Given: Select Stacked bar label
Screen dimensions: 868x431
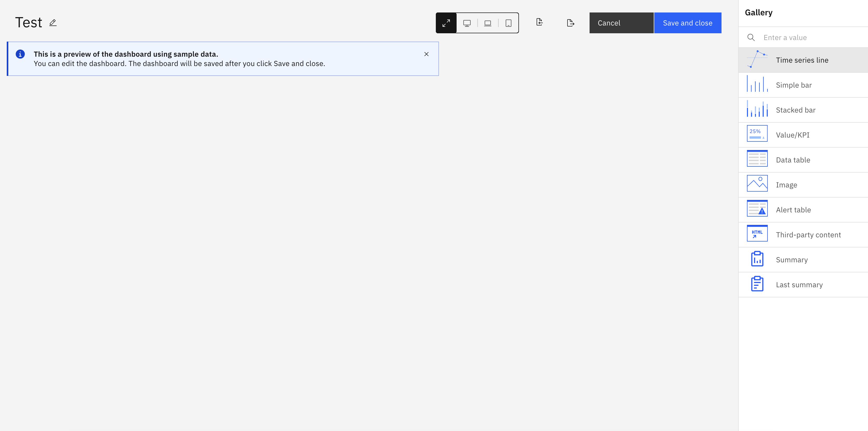Looking at the screenshot, I should coord(796,110).
